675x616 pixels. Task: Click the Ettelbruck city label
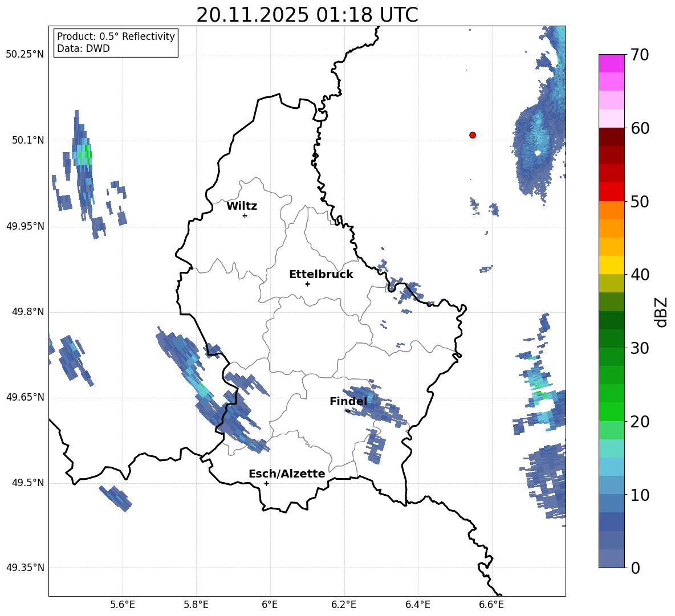pyautogui.click(x=321, y=275)
